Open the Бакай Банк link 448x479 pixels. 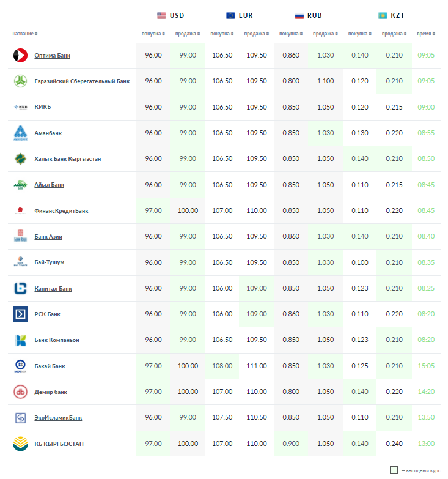pyautogui.click(x=50, y=366)
